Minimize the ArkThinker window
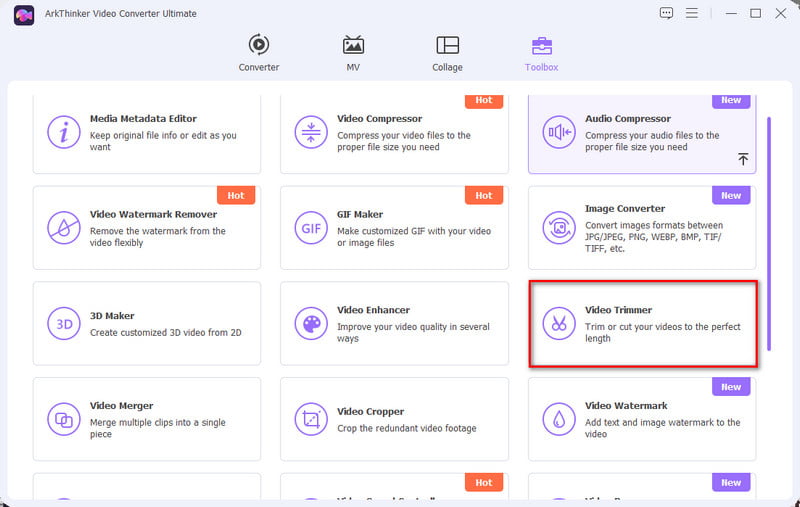 click(x=731, y=13)
